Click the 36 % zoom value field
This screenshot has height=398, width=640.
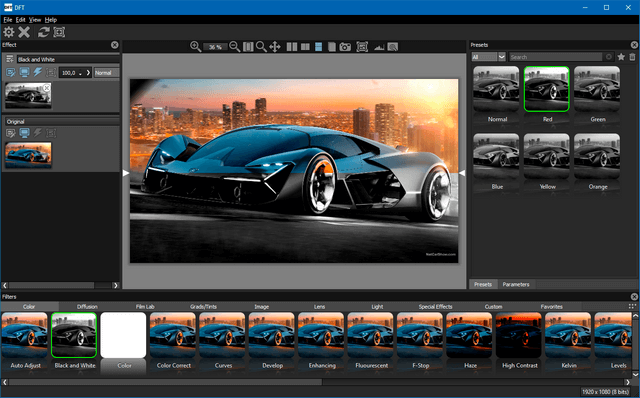(215, 47)
